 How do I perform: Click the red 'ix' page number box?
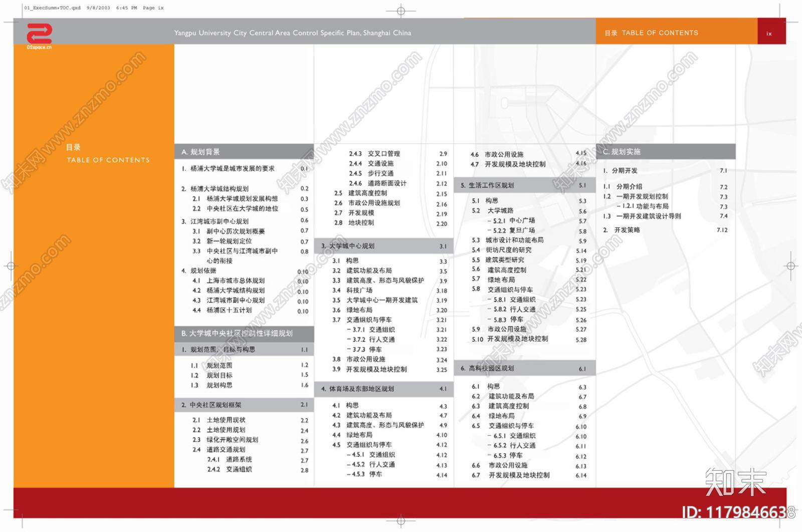coord(771,32)
